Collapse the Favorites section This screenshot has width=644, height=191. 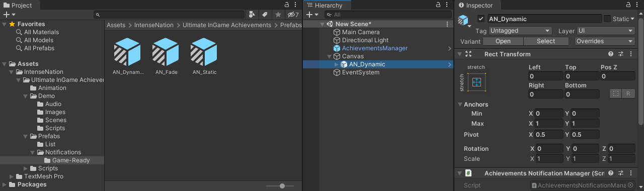pos(5,24)
